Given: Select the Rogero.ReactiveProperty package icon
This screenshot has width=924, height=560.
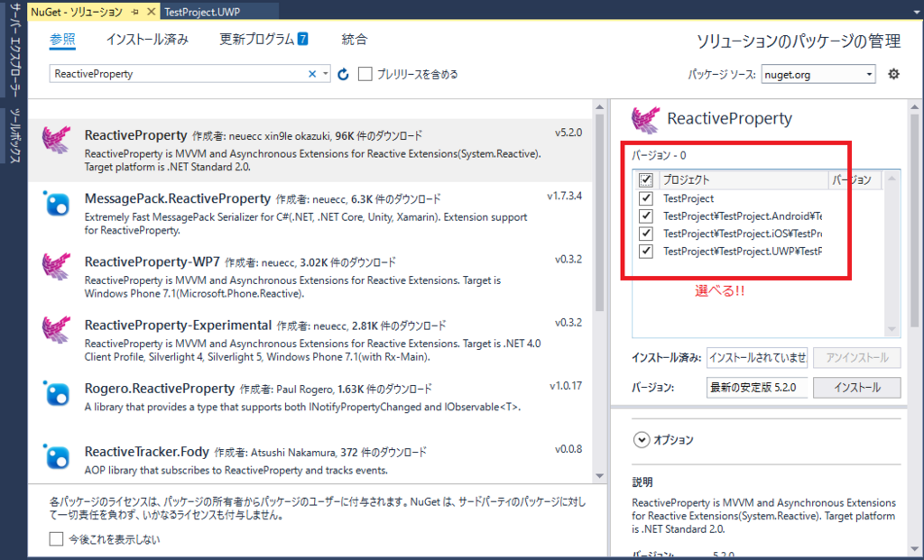Looking at the screenshot, I should 57,393.
